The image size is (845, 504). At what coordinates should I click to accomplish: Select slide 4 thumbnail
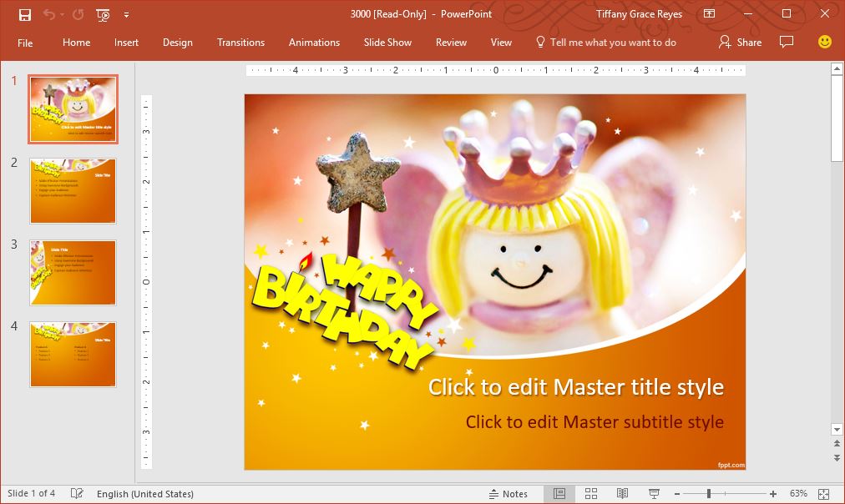pos(73,355)
